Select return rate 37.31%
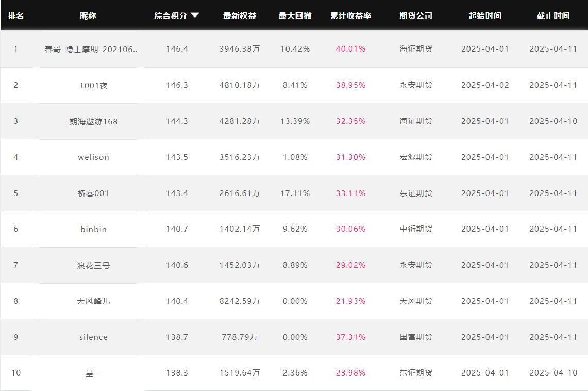 350,337
